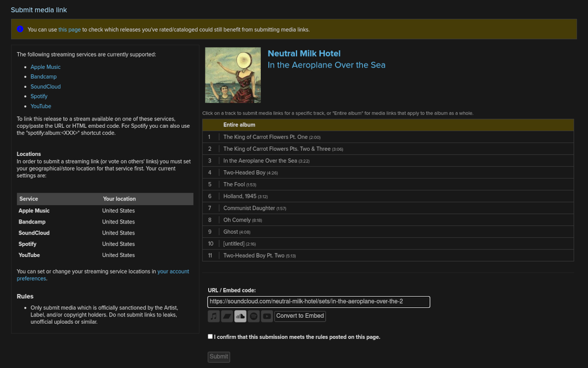The image size is (588, 368).
Task: Open the album title link beside the cover
Action: click(x=327, y=65)
